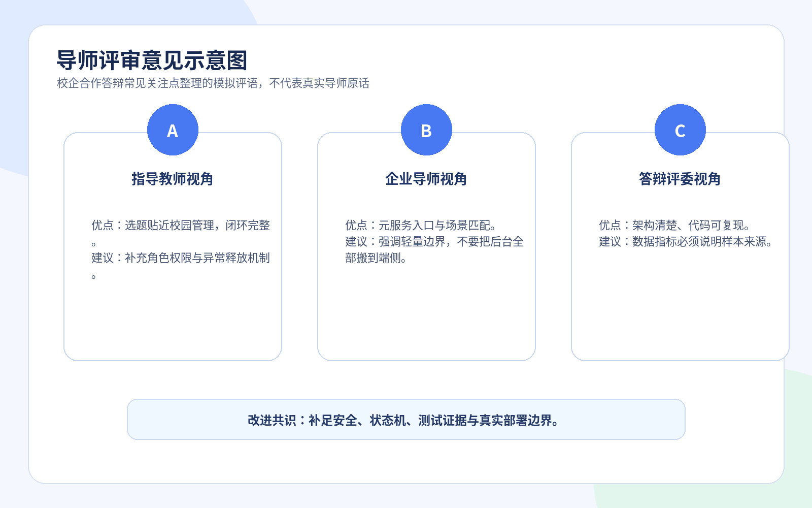
Task: Click the text 优点：元服务入口与场景匹配
Action: [x=421, y=225]
